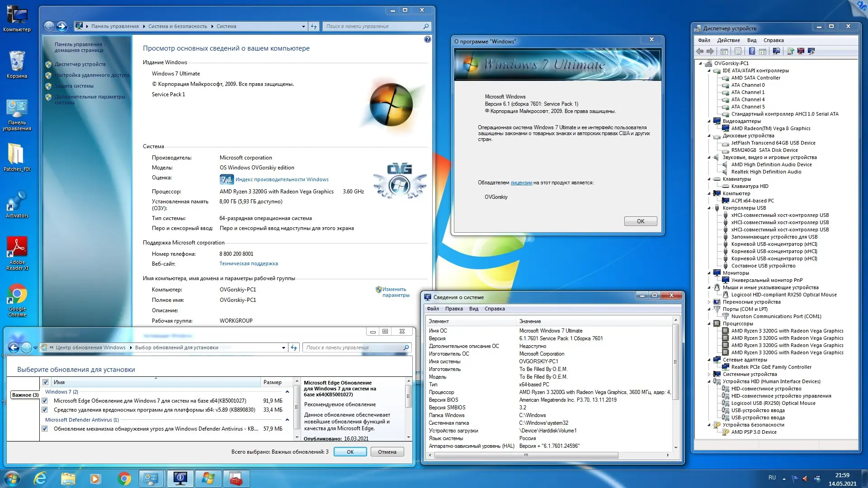Click Uninstall device toolbar icon
Screen dimensions: 868x488
(801, 51)
